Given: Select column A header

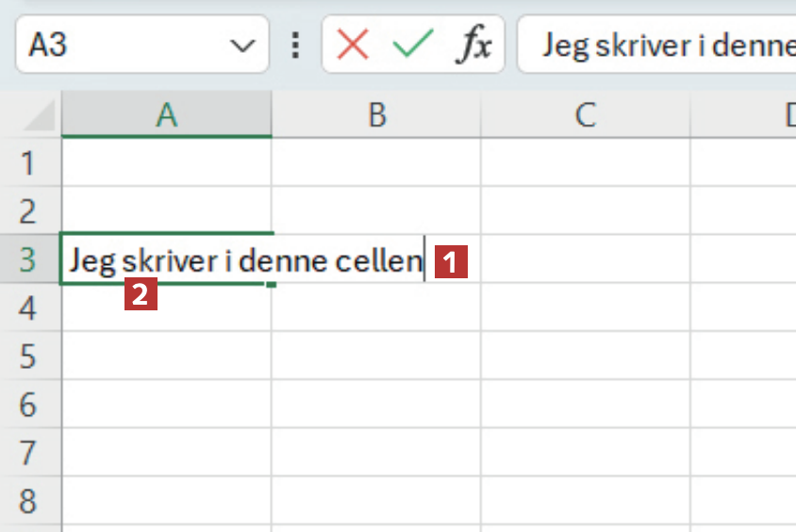Looking at the screenshot, I should [x=166, y=115].
